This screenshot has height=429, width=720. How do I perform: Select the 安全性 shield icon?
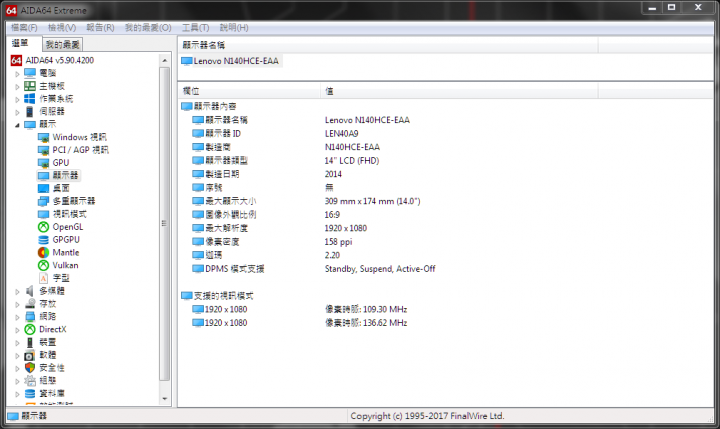[30, 367]
